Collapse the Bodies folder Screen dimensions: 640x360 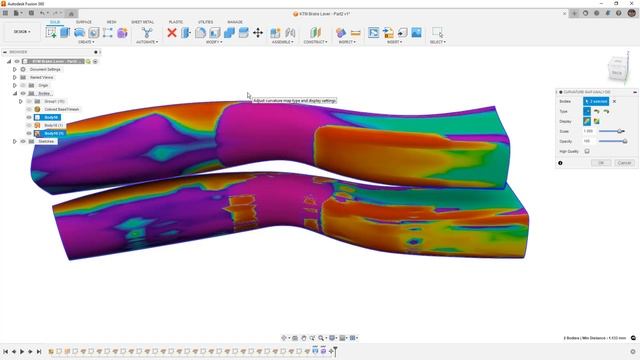15,93
